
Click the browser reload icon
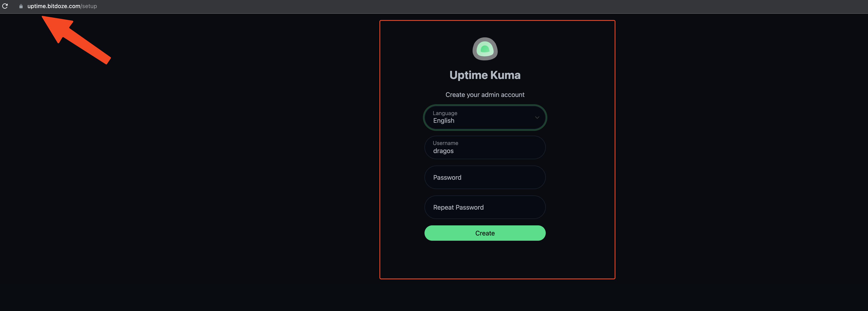coord(5,6)
